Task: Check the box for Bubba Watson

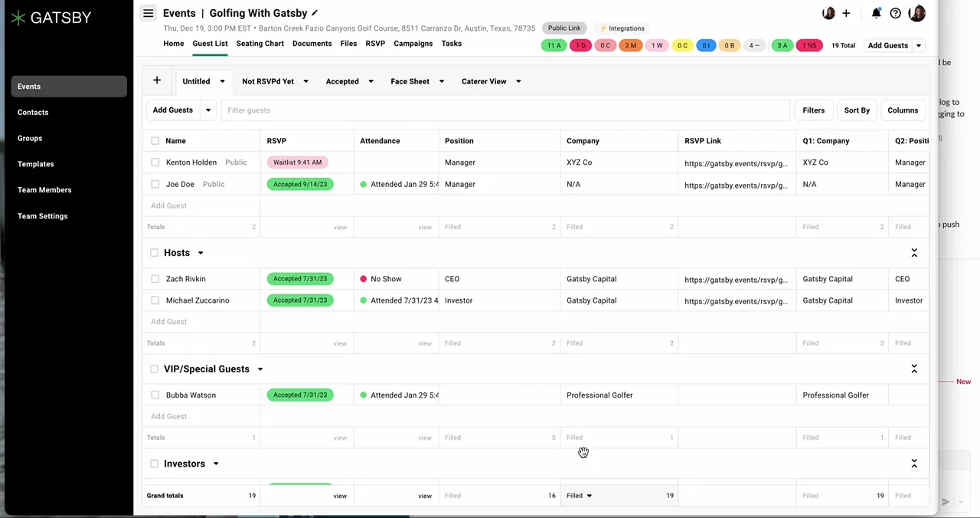Action: [155, 395]
